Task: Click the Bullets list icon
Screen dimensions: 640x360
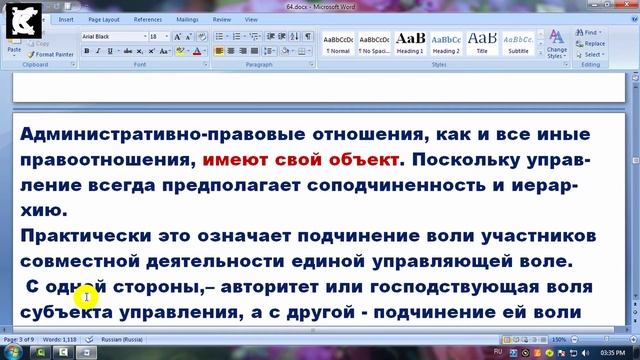Action: coord(219,36)
